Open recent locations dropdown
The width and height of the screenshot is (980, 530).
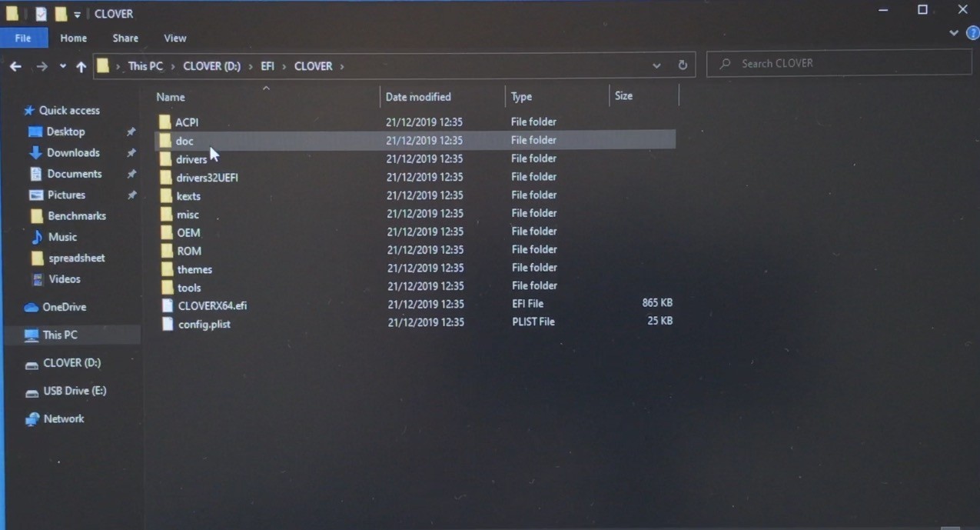[x=63, y=67]
